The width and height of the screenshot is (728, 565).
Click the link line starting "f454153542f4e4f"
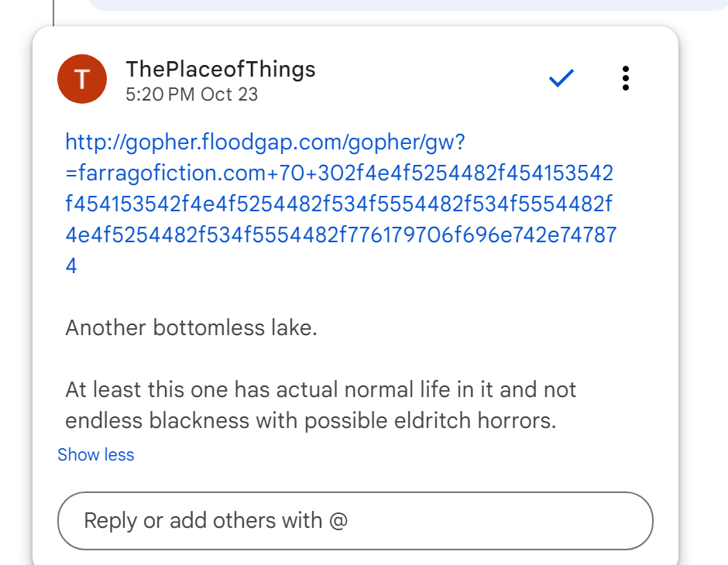(x=339, y=204)
